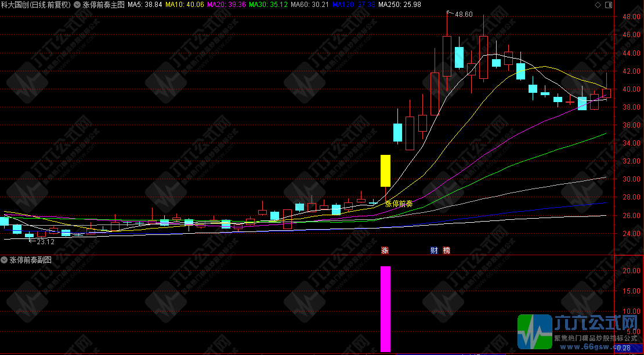Toggle the side panel layout icon

pyautogui.click(x=608, y=5)
